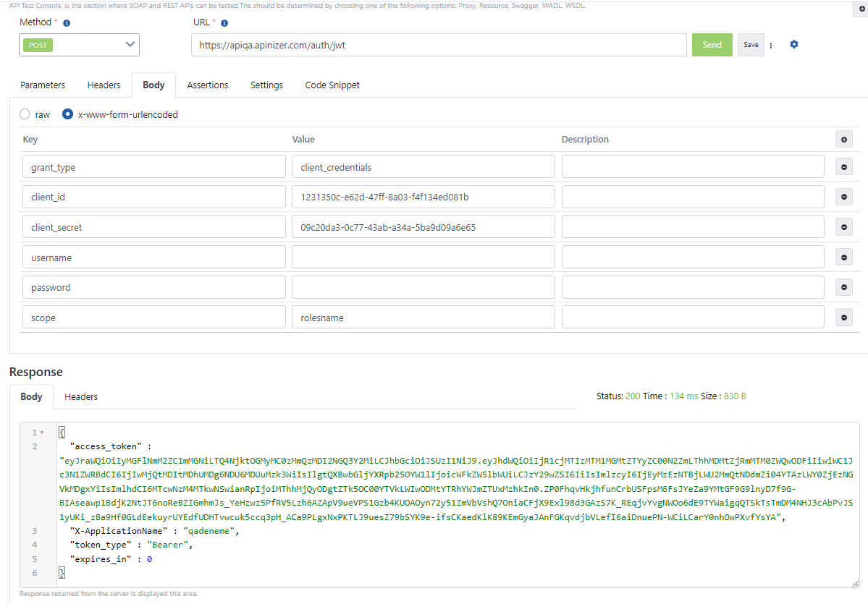This screenshot has height=604, width=868.
Task: Select x-www-form-urlencoded body type
Action: (x=68, y=114)
